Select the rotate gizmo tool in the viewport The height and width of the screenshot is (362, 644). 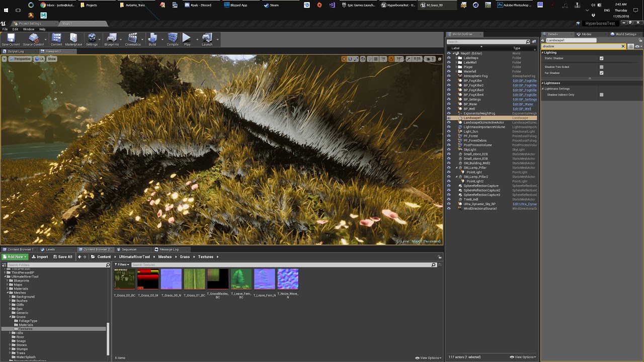[x=350, y=59]
